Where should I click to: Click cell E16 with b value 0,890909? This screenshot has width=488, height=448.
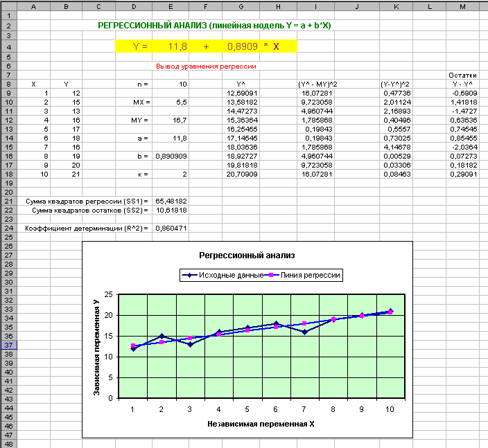171,156
